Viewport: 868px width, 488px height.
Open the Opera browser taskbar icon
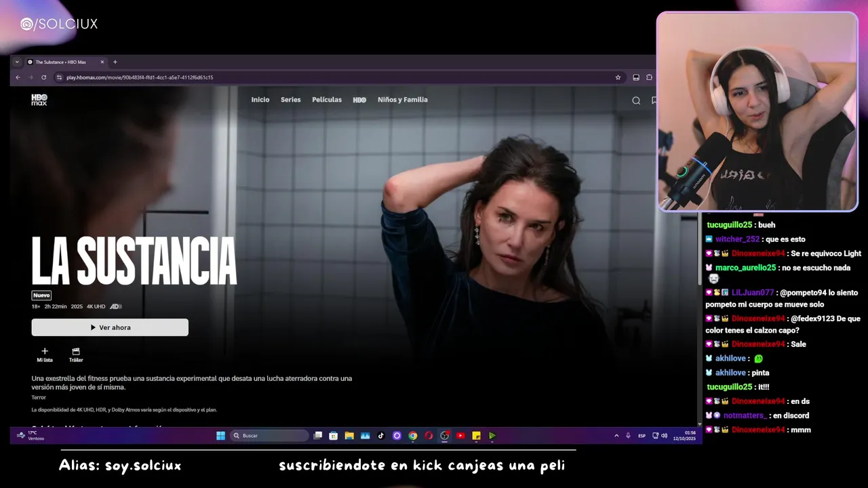(x=429, y=436)
